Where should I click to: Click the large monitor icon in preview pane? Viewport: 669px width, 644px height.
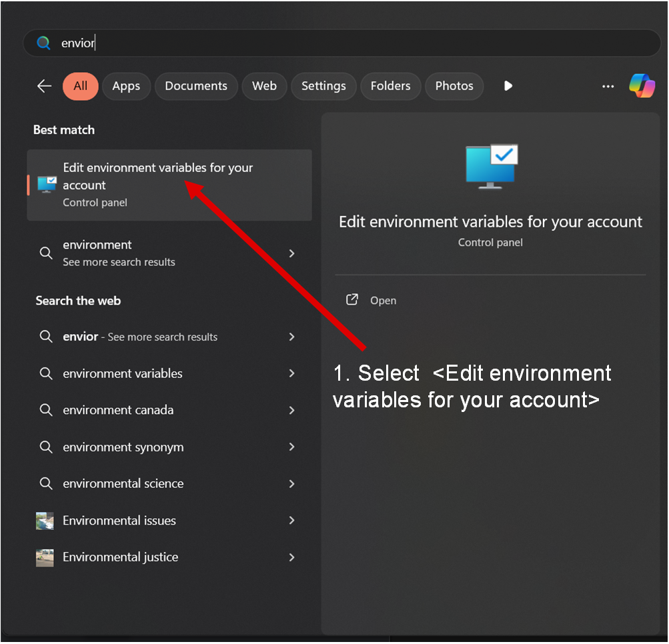click(491, 167)
